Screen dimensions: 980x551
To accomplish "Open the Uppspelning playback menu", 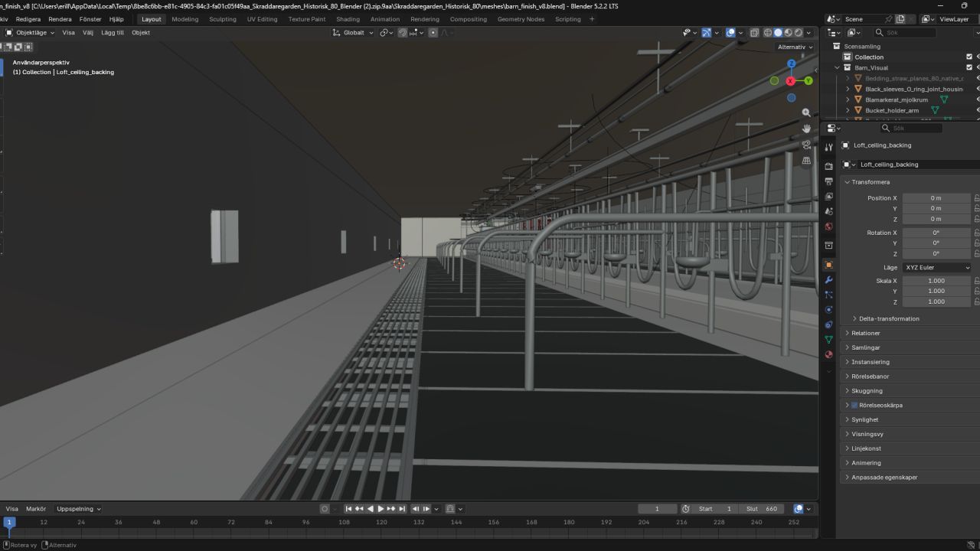I will [79, 509].
